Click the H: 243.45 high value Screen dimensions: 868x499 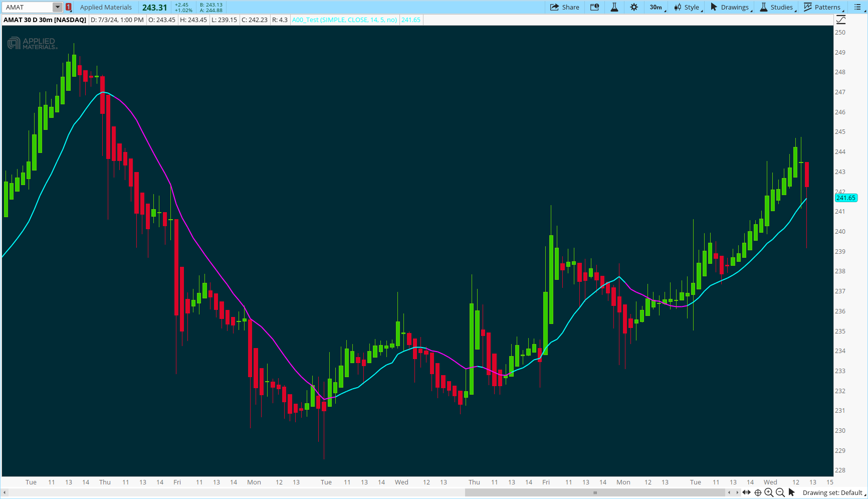(x=193, y=20)
